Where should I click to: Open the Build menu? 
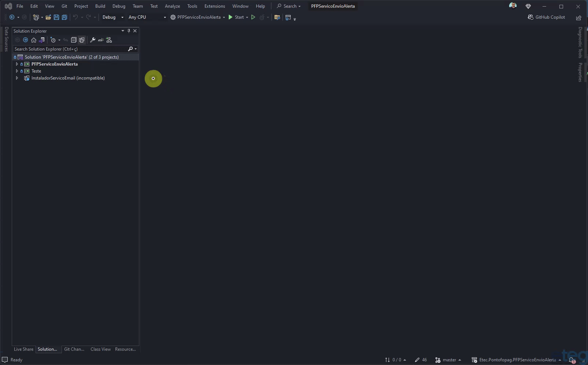point(100,6)
